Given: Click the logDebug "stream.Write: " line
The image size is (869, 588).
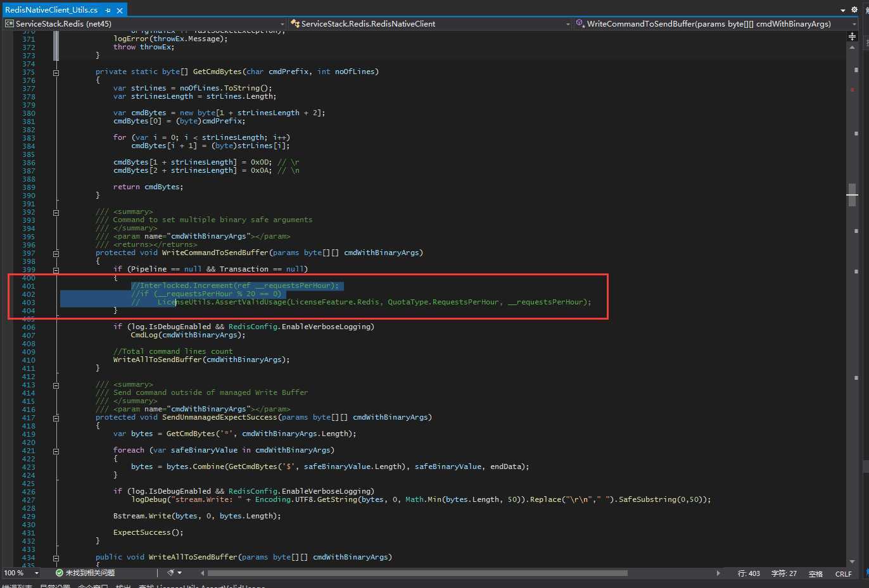Looking at the screenshot, I should (421, 500).
